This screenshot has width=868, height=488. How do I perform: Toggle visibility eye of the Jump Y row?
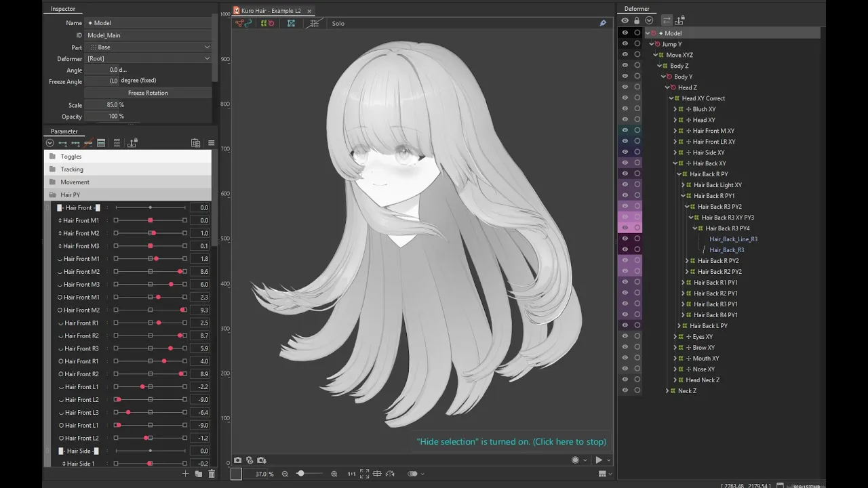point(625,43)
